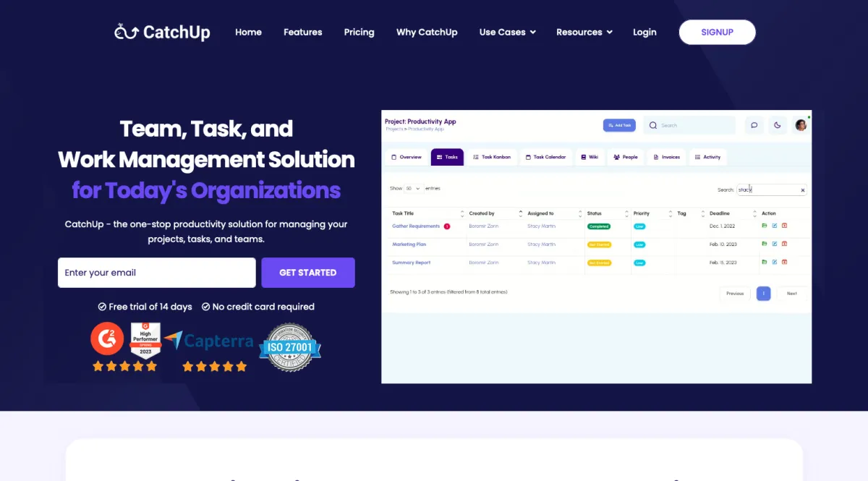Open the People tab

[x=626, y=157]
